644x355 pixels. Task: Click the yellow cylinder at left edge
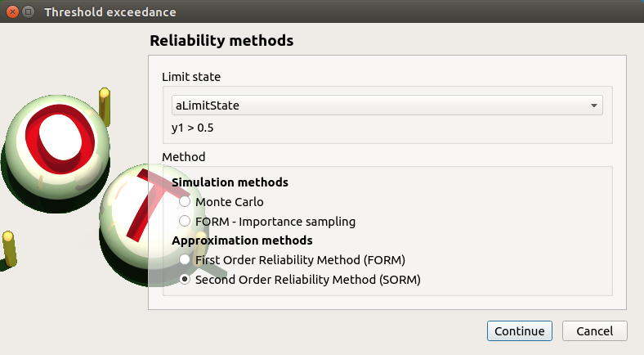point(9,249)
